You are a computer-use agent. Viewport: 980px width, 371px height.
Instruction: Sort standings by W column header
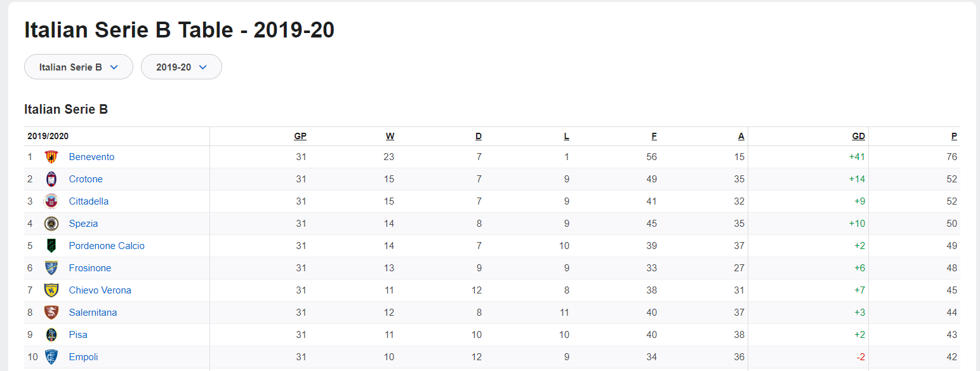click(x=390, y=136)
